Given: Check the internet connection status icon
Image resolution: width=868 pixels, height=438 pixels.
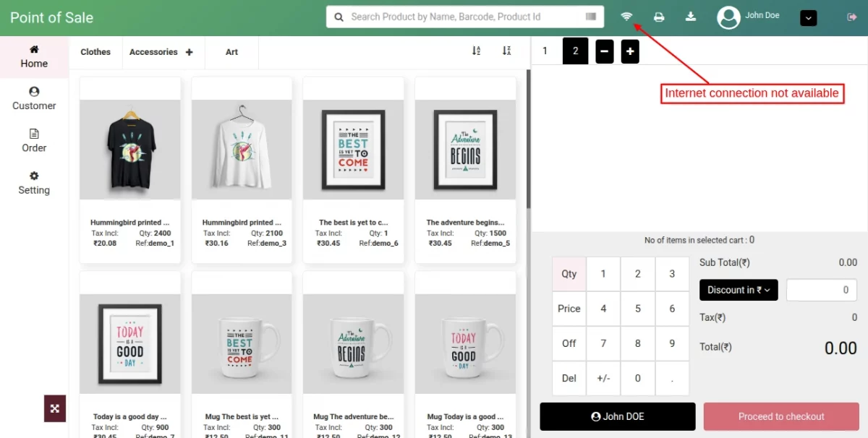Looking at the screenshot, I should (626, 15).
